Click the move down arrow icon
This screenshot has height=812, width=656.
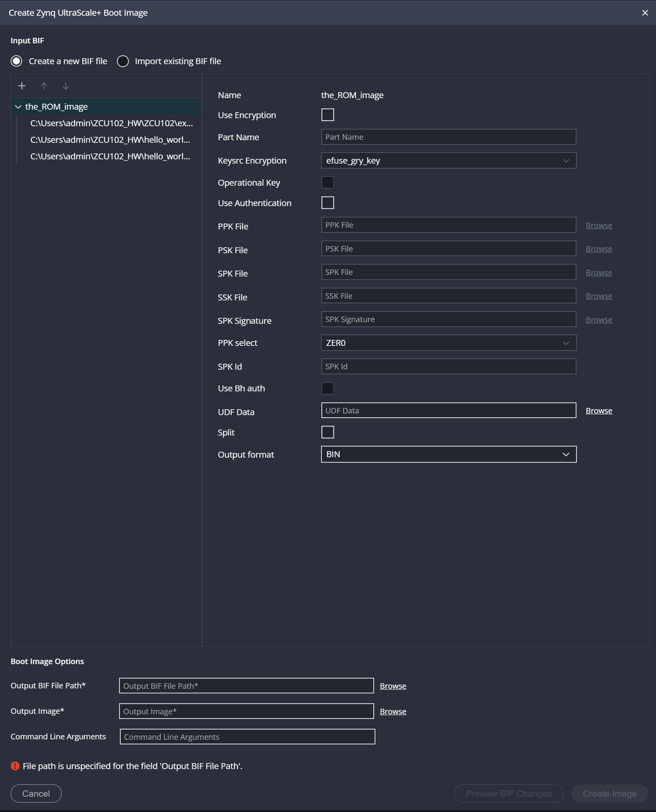click(x=65, y=86)
